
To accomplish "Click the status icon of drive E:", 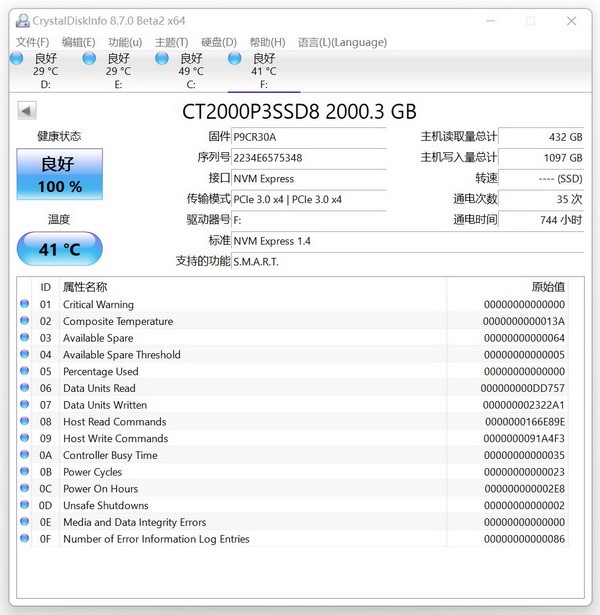I will [x=89, y=58].
